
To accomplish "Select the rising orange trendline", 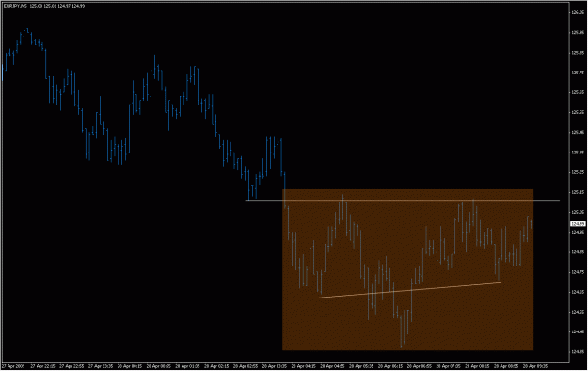I will pyautogui.click(x=410, y=290).
